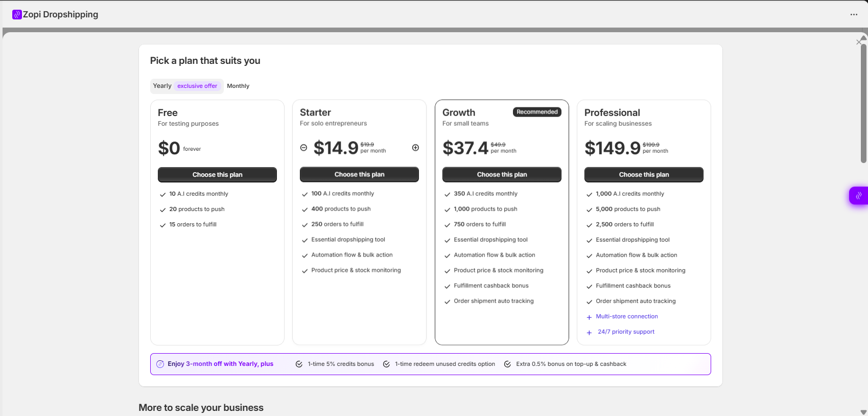Switch to Monthly billing
This screenshot has height=416, width=868.
[x=238, y=86]
